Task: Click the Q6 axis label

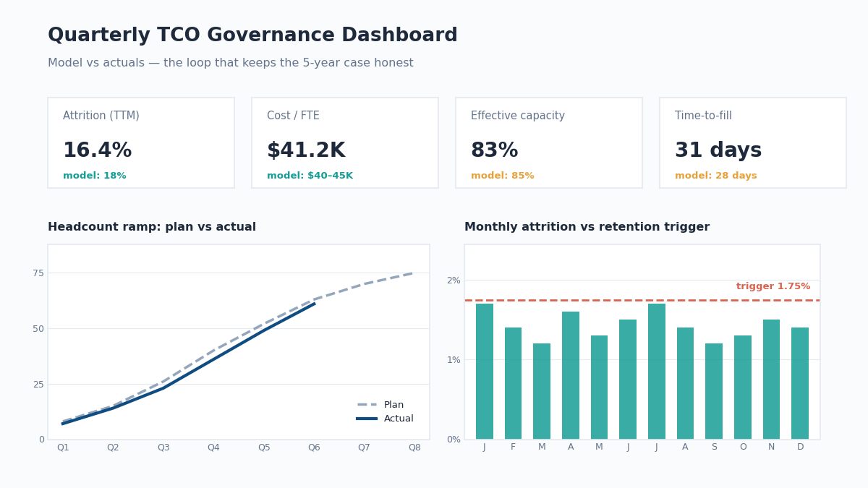Action: [314, 448]
